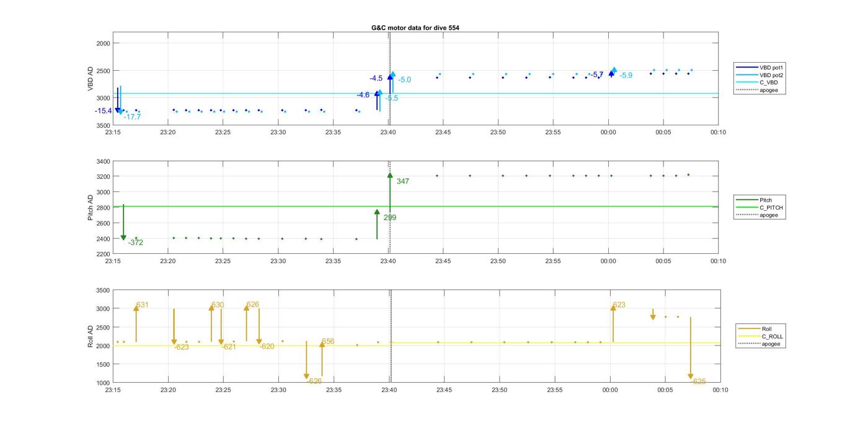The height and width of the screenshot is (430, 868).
Task: Click the -15.4 VBD data label
Action: (x=104, y=111)
